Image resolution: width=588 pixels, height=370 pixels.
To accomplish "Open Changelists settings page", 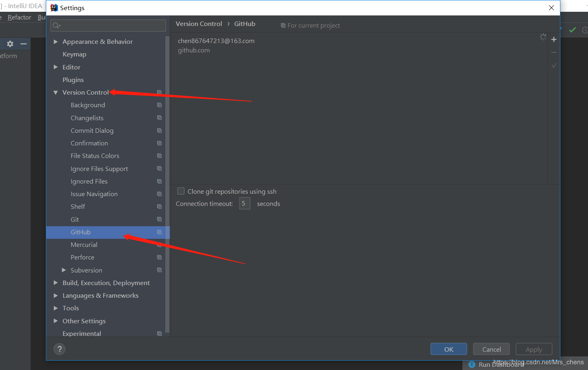I will (87, 118).
